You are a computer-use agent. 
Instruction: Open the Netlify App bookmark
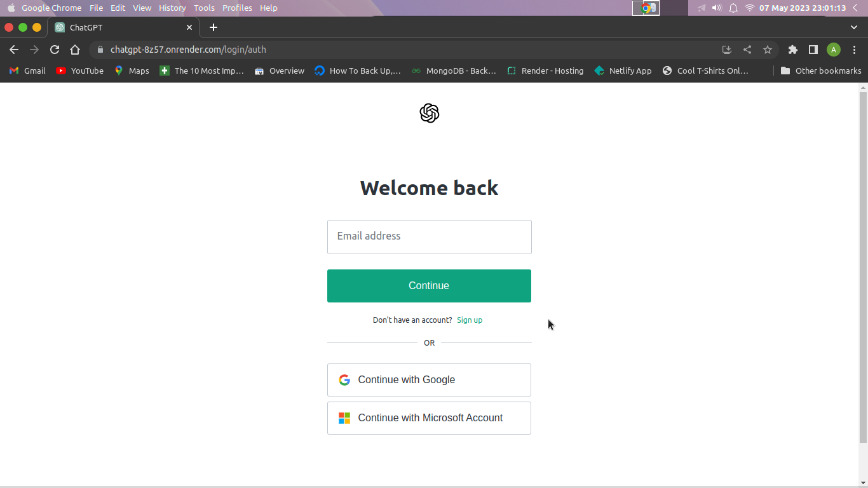coord(623,71)
